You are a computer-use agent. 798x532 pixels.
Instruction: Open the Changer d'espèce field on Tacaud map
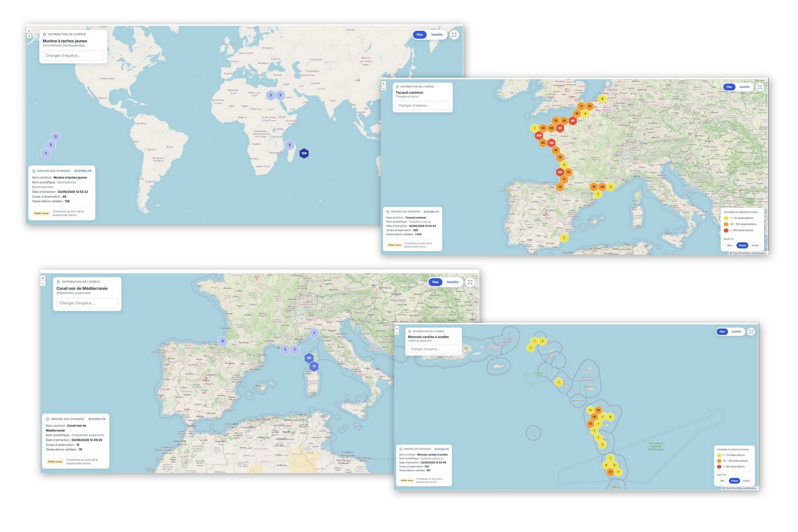(422, 105)
